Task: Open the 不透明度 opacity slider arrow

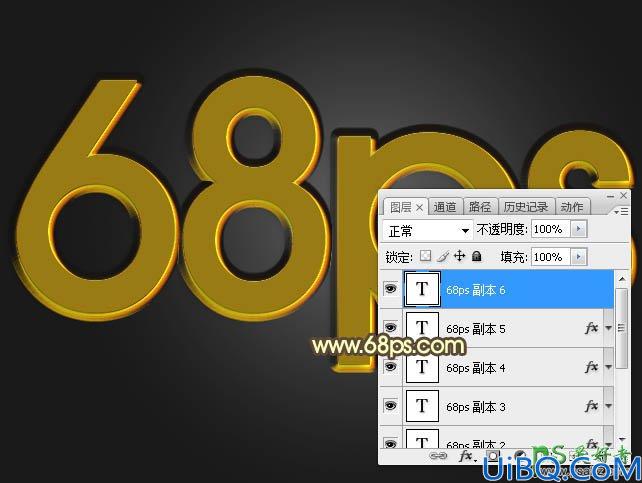Action: 579,229
